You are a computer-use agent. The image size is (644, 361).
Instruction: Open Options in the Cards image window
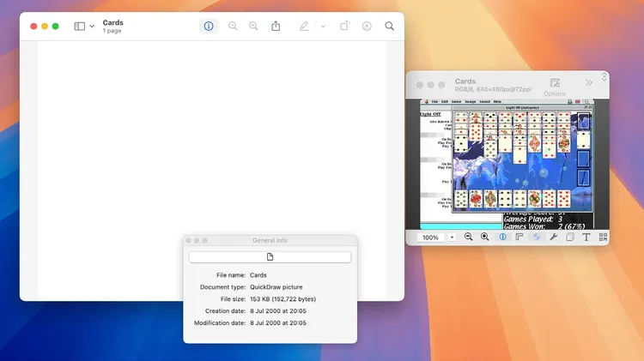555,87
